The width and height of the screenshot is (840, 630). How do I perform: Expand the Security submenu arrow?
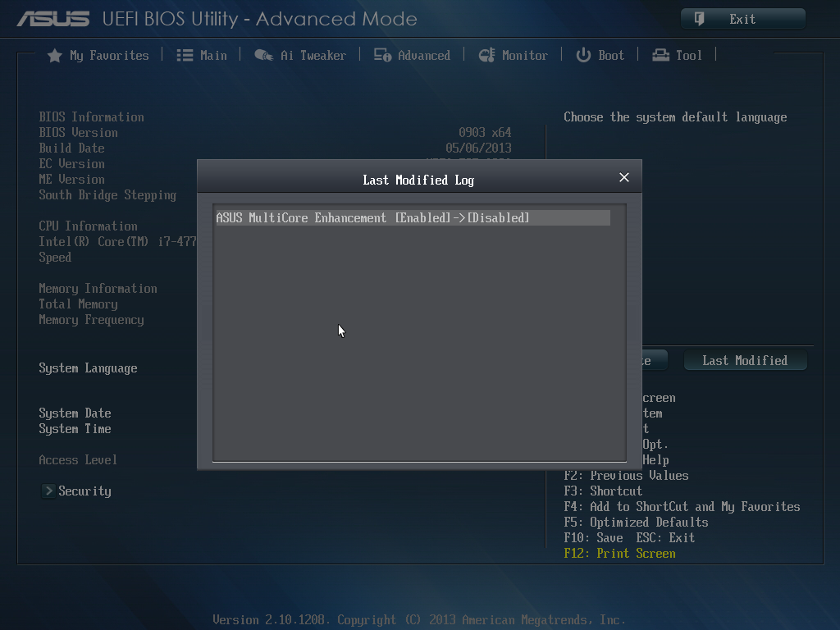pos(48,491)
